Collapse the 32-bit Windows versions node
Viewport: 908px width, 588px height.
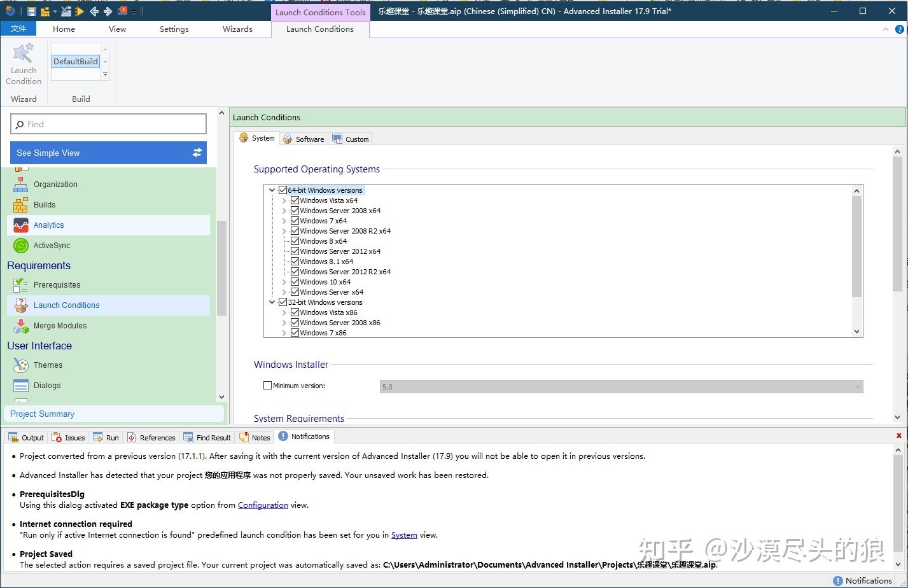[272, 302]
